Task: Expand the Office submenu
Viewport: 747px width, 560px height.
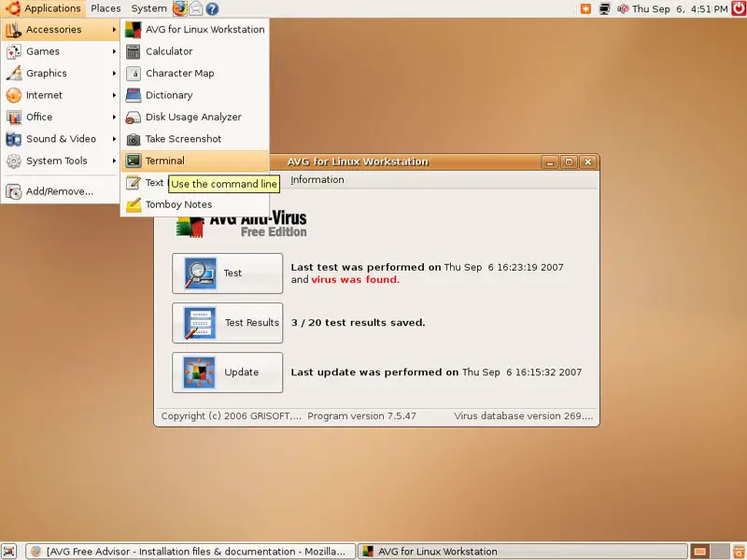Action: [x=61, y=118]
